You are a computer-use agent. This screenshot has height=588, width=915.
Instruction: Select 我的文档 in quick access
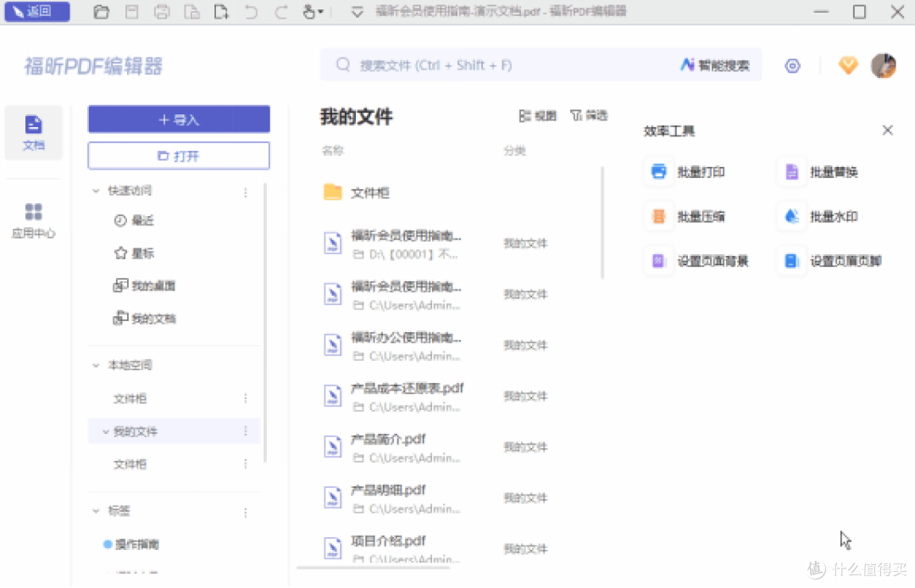click(144, 319)
